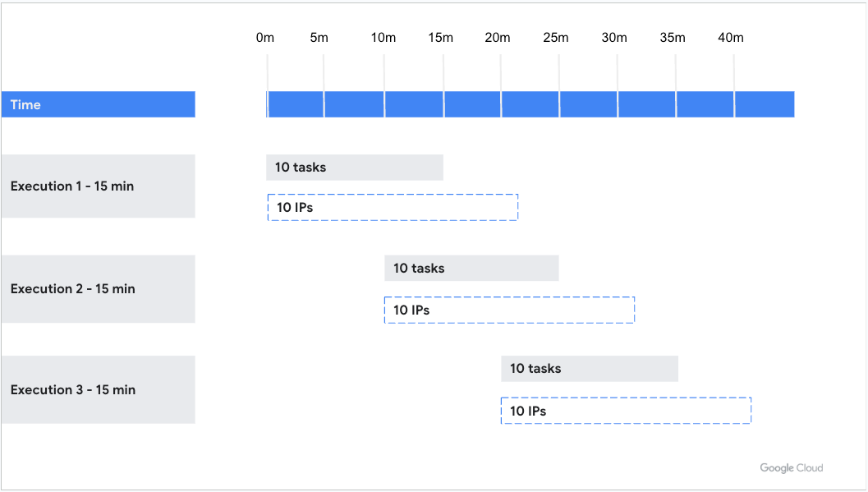Click the 15m timeline marker
The width and height of the screenshot is (868, 492).
click(x=441, y=38)
